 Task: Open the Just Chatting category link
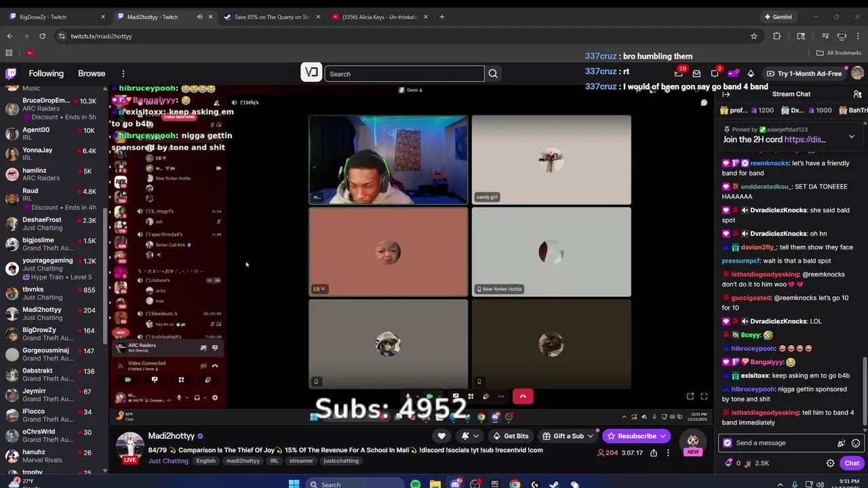point(168,461)
